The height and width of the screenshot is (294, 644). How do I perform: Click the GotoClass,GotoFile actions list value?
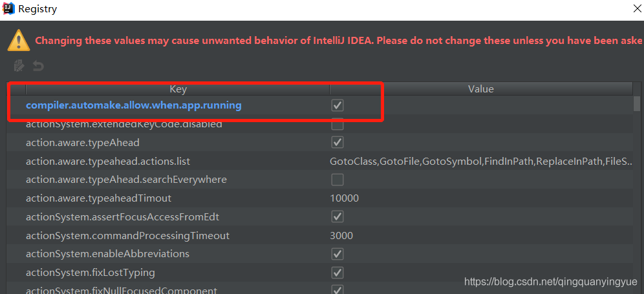tap(480, 162)
